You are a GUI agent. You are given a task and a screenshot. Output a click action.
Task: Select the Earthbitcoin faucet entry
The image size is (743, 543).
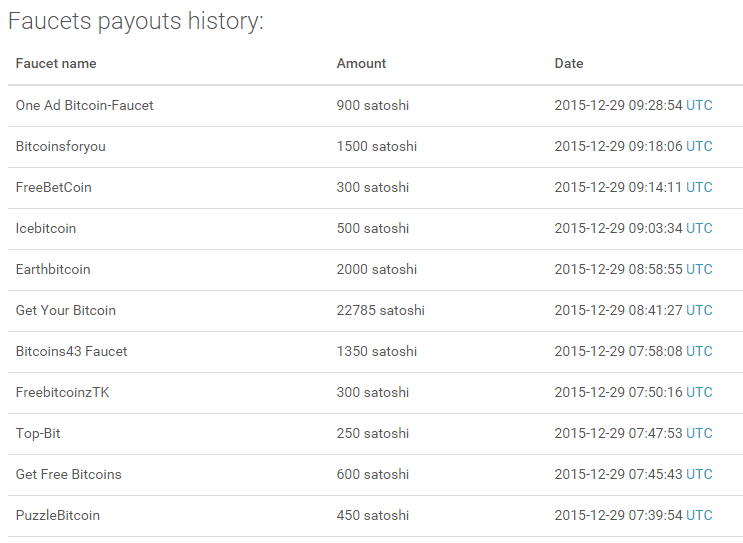[x=53, y=269]
